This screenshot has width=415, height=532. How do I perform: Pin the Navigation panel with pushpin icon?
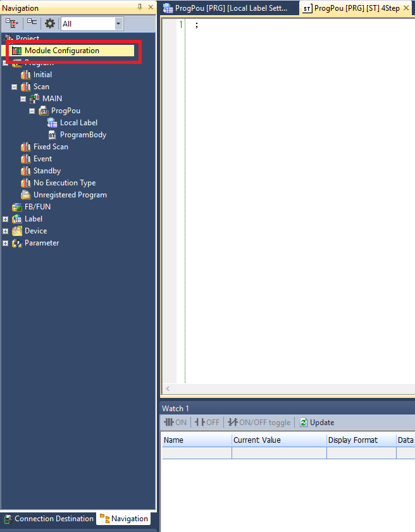140,8
